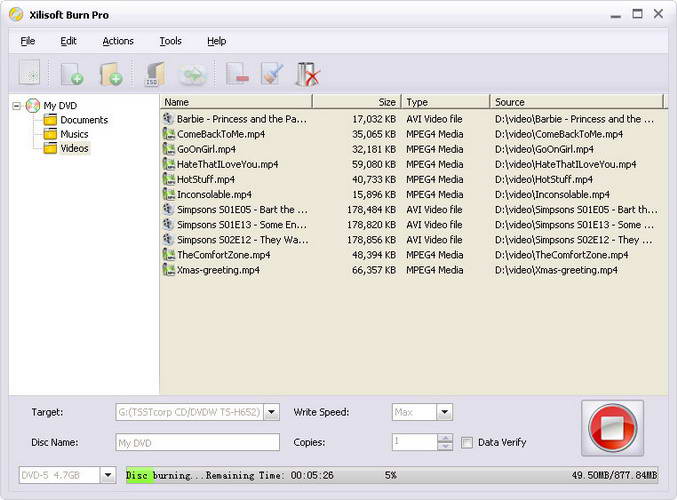Viewport: 677px width, 500px height.
Task: Maximize the Xilisoft Burn Pro window
Action: 637,14
